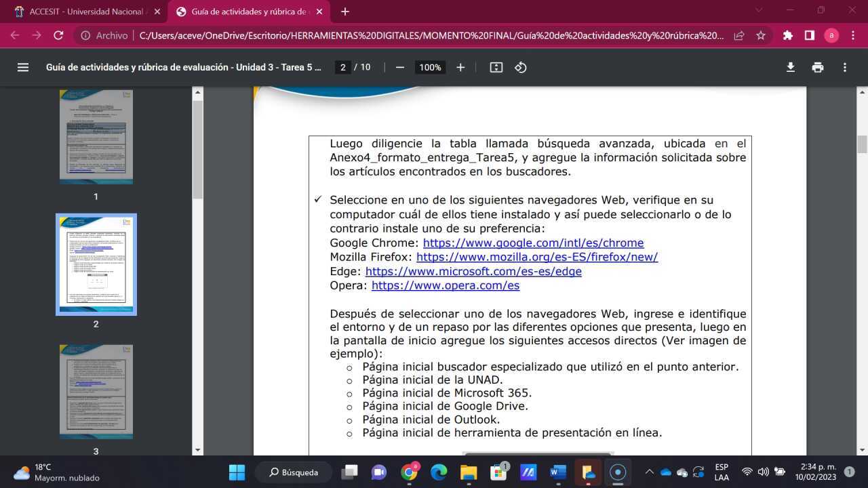Viewport: 868px width, 488px height.
Task: Click the Opera hyperlink in the document
Action: pyautogui.click(x=446, y=285)
